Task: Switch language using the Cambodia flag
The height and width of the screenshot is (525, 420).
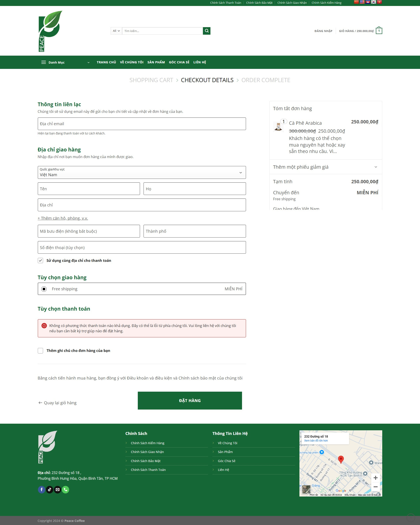Action: [368, 2]
